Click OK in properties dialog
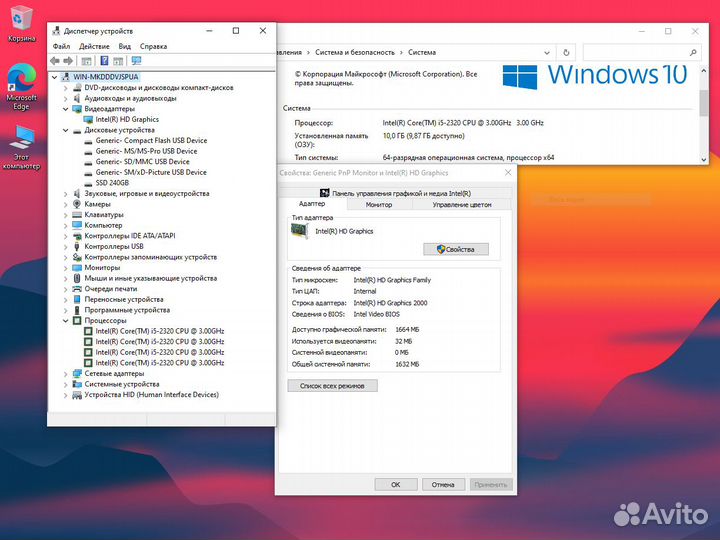 [x=396, y=484]
